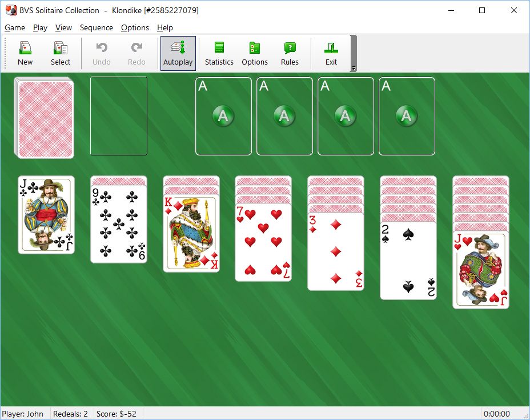This screenshot has height=420, width=530.
Task: Toggle Autoplay on or off
Action: pyautogui.click(x=178, y=53)
